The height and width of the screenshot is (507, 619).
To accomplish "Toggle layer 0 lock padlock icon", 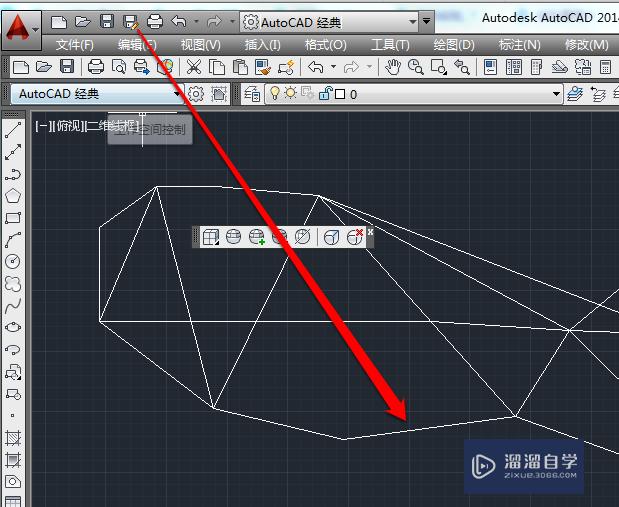I will [325, 94].
